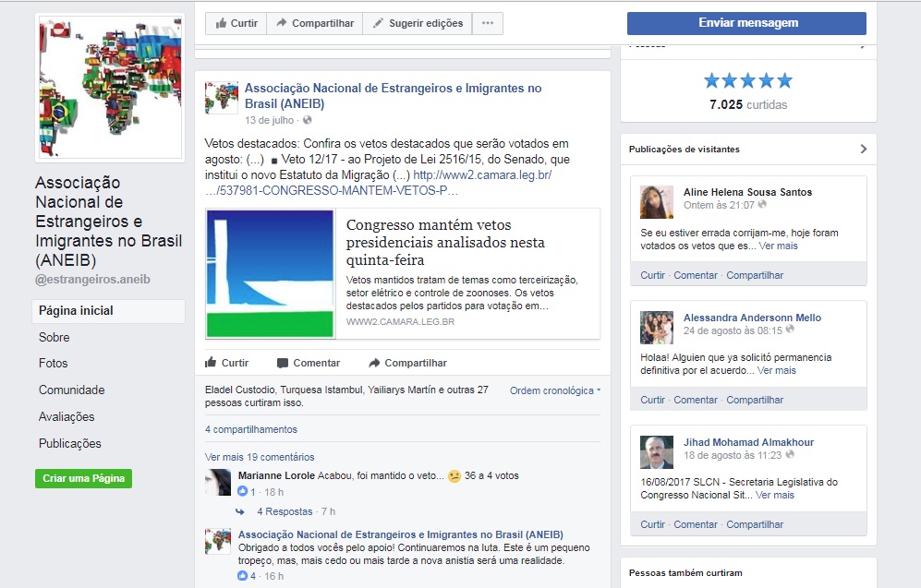Click the Eladel Custodio likers name

pos(239,390)
